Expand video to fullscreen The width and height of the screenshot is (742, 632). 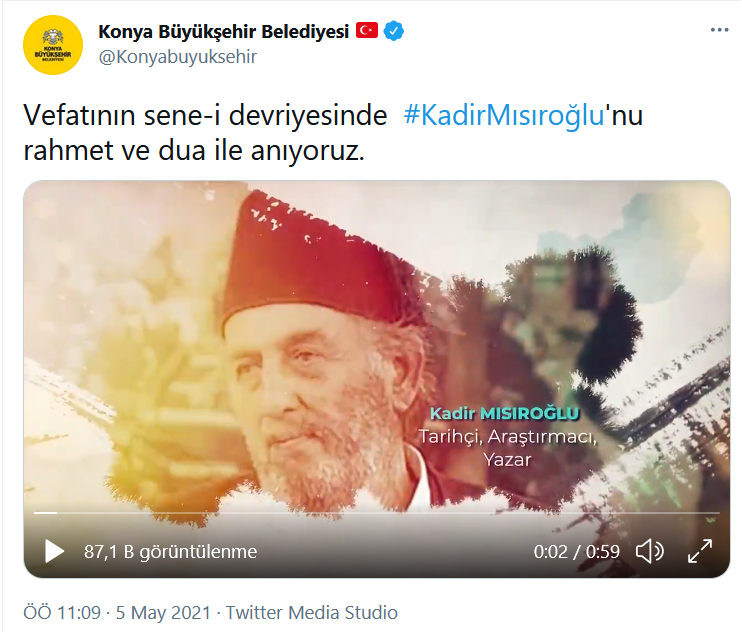(700, 551)
